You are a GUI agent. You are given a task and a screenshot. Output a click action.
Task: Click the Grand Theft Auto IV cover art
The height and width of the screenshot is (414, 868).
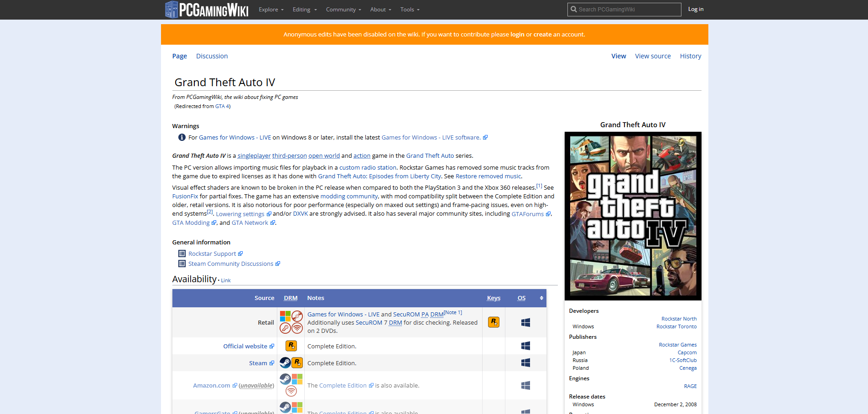(633, 216)
